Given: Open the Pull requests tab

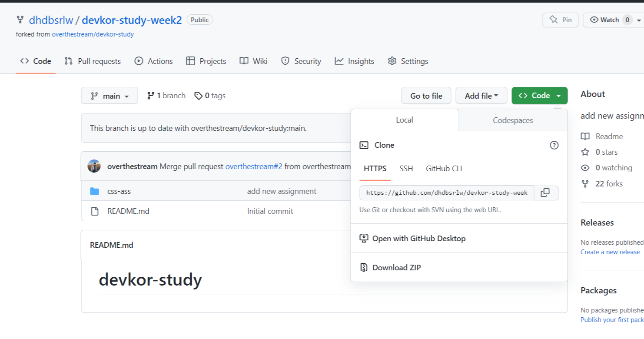Looking at the screenshot, I should coord(93,61).
